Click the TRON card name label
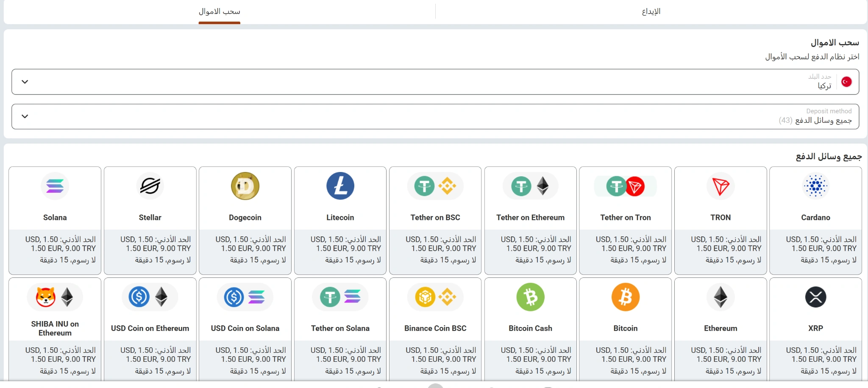The image size is (868, 388). click(x=721, y=217)
